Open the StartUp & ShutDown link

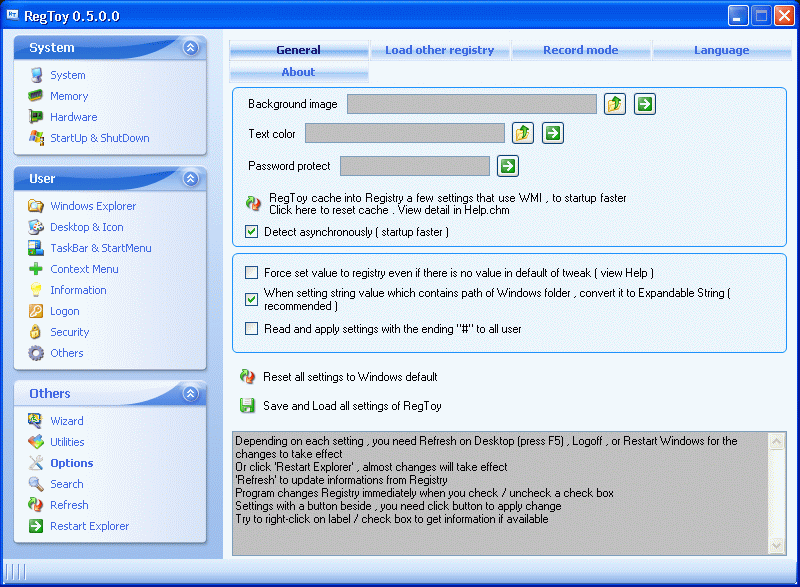pyautogui.click(x=100, y=138)
